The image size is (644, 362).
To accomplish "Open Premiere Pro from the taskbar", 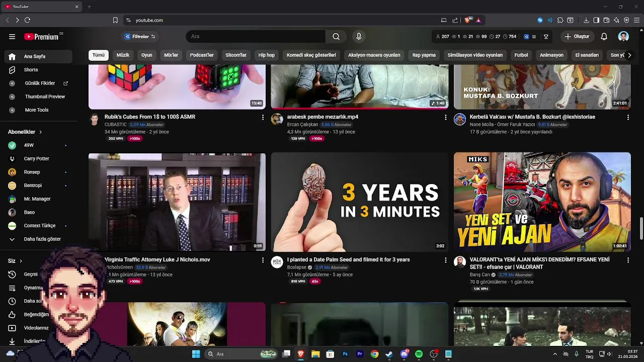I will pos(360,354).
